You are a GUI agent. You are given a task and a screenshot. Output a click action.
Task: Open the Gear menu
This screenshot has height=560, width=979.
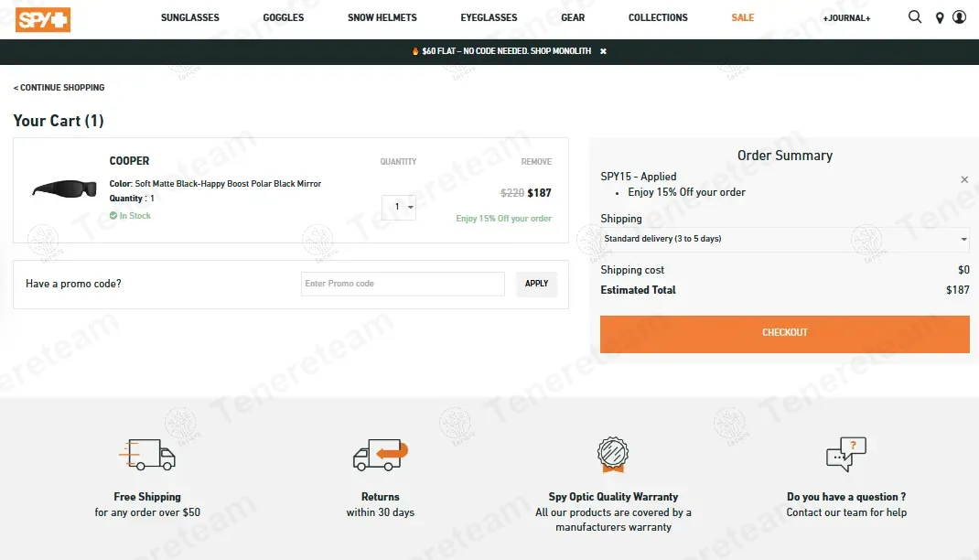click(573, 17)
